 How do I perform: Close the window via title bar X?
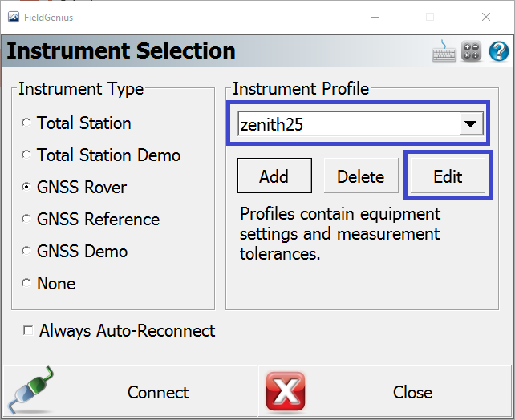tap(484, 17)
